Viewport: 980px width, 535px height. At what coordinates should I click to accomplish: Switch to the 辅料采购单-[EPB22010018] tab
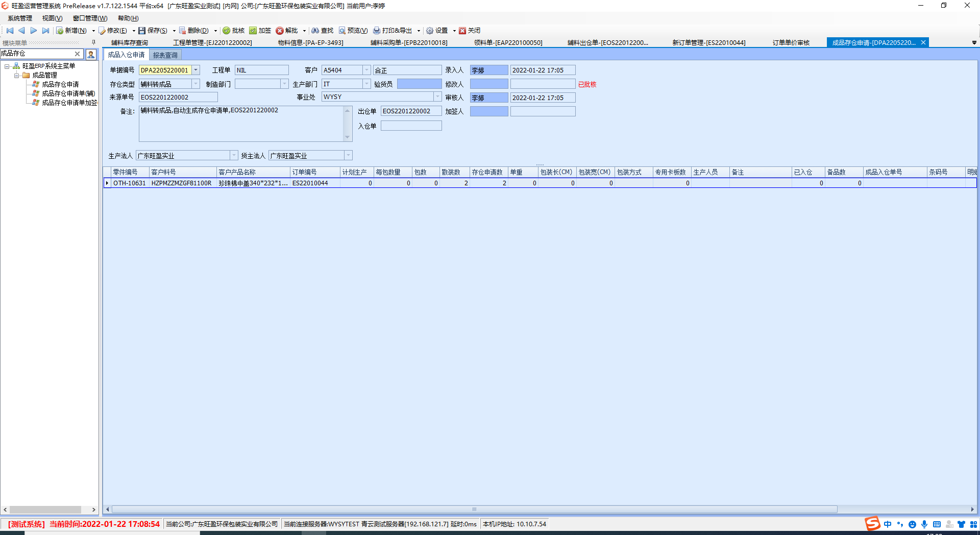pyautogui.click(x=409, y=43)
